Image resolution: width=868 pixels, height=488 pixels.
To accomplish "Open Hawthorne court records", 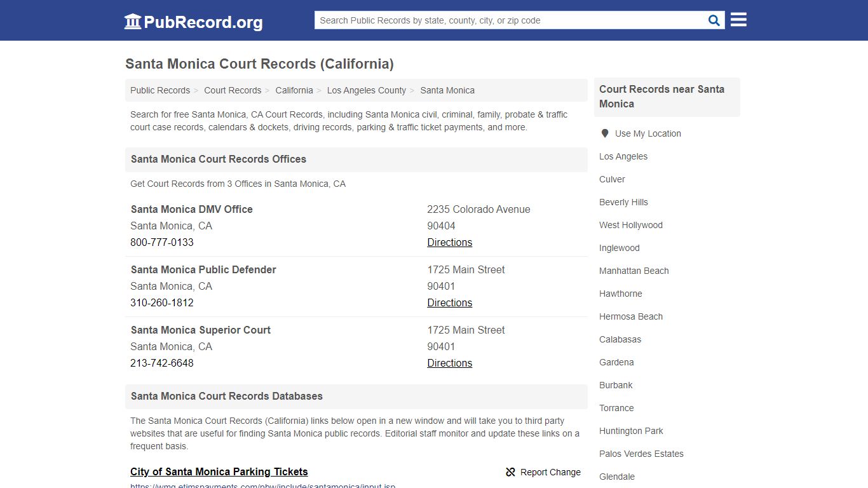I will pos(621,294).
